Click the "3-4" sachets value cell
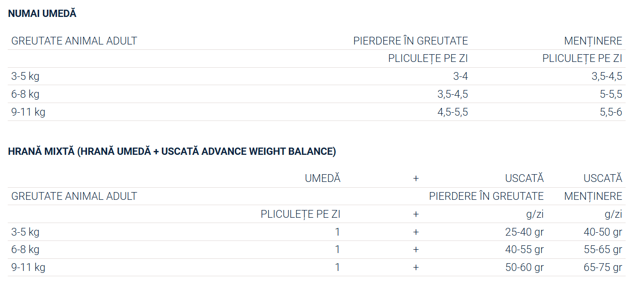Image resolution: width=644 pixels, height=299 pixels. coord(460,76)
